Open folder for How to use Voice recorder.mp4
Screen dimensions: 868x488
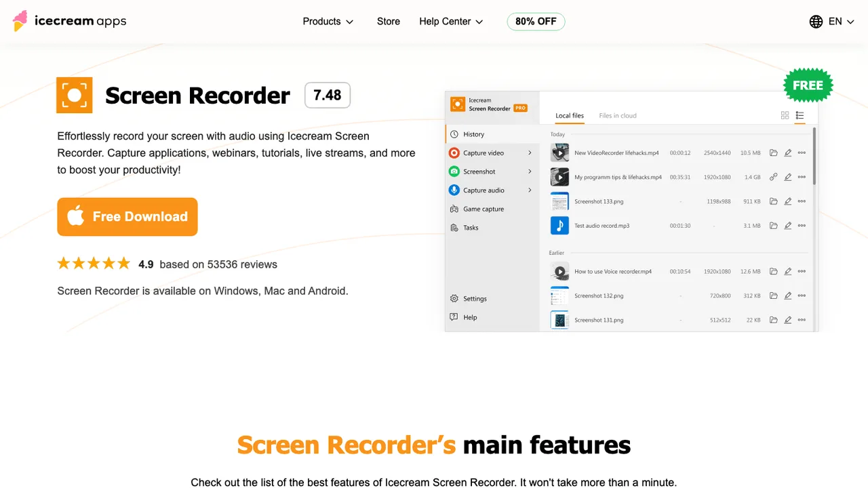pos(773,272)
